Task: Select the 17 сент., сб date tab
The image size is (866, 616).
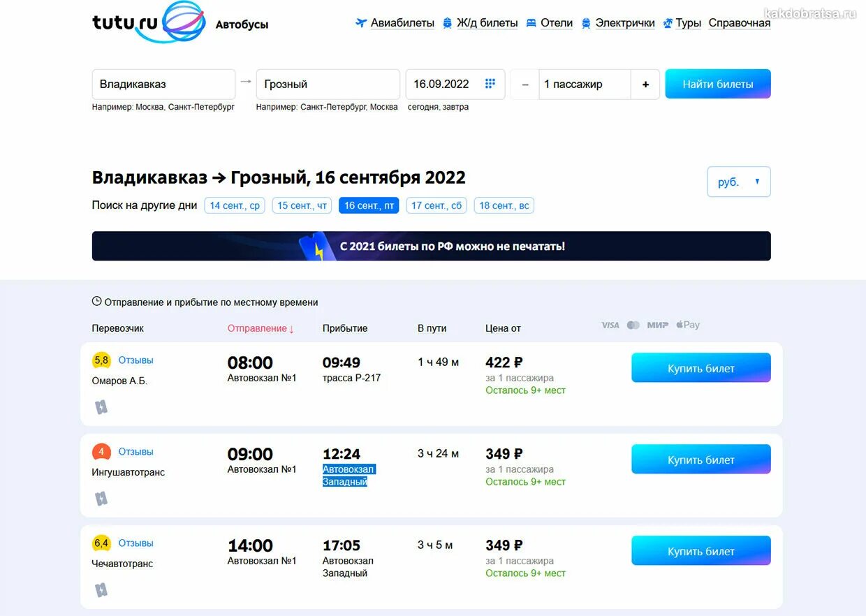Action: click(436, 205)
